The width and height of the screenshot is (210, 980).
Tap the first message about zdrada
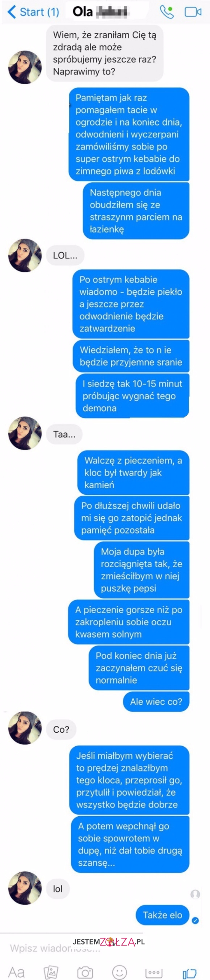pyautogui.click(x=105, y=53)
